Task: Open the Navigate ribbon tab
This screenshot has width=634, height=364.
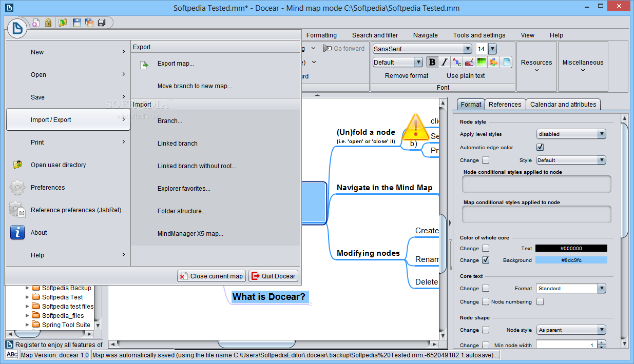Action: [x=425, y=35]
